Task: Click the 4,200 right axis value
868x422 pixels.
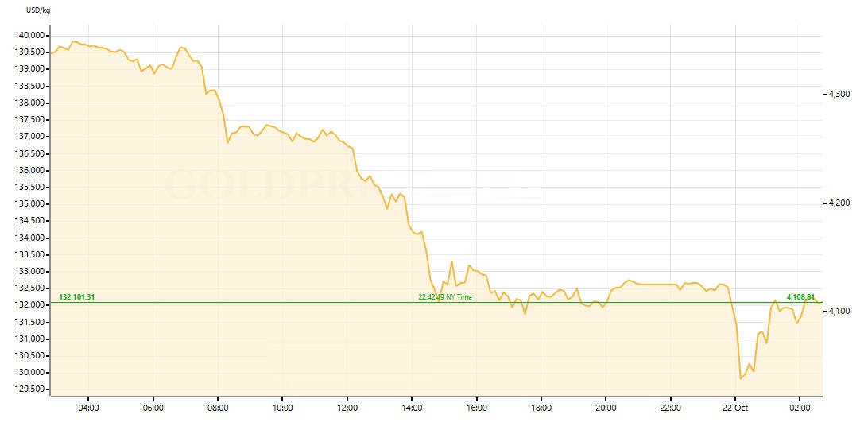Action: click(x=840, y=203)
